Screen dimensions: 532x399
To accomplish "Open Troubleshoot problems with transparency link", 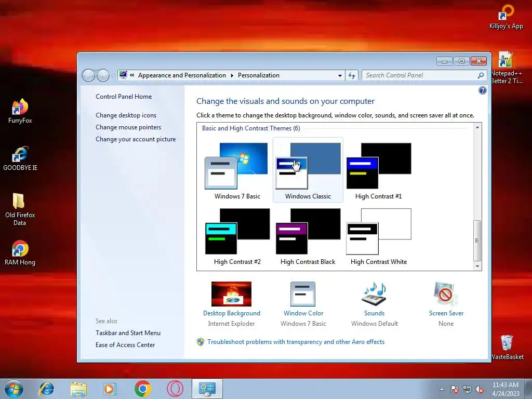I will [296, 342].
